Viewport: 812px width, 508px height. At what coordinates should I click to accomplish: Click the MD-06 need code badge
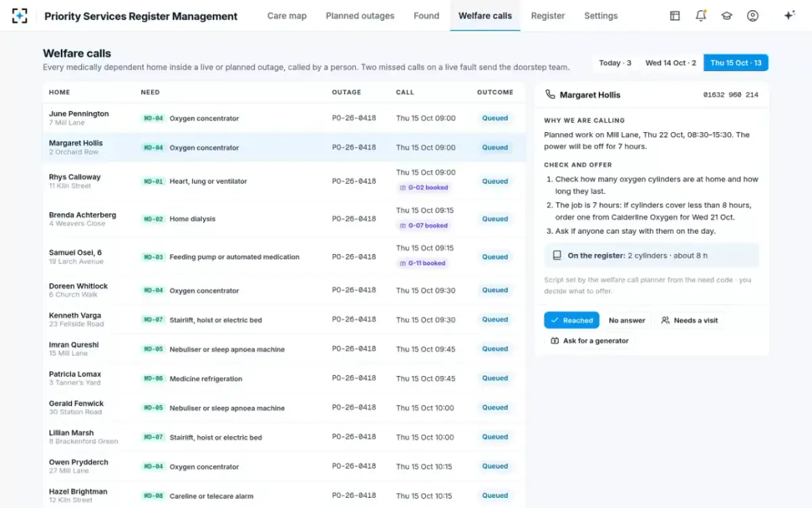[x=154, y=379]
